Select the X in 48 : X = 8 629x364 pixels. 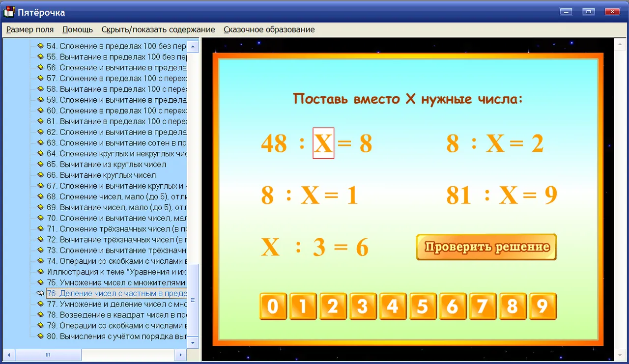tap(323, 143)
